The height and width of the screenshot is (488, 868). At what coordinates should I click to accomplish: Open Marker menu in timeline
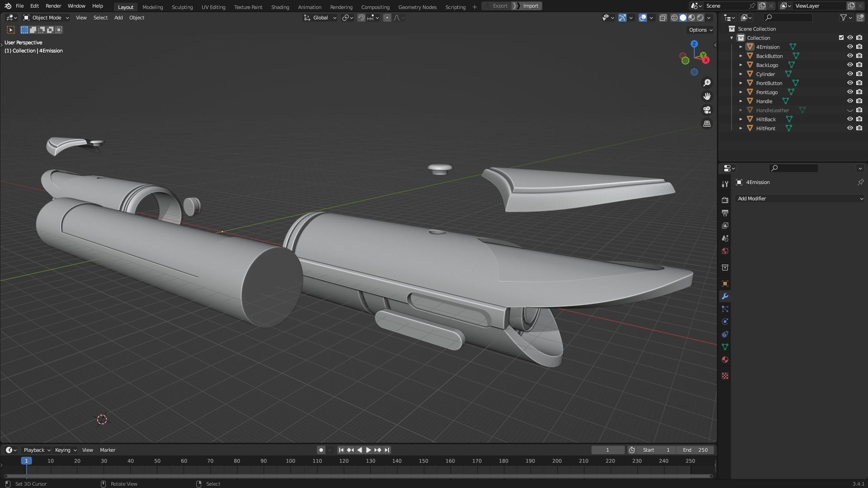[x=108, y=450]
